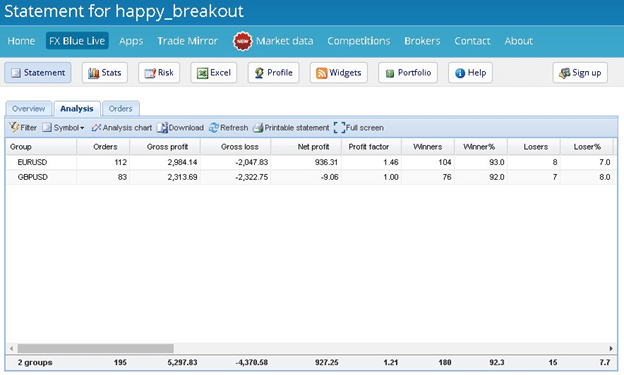This screenshot has width=624, height=375.
Task: Switch to Full screen view
Action: (359, 127)
